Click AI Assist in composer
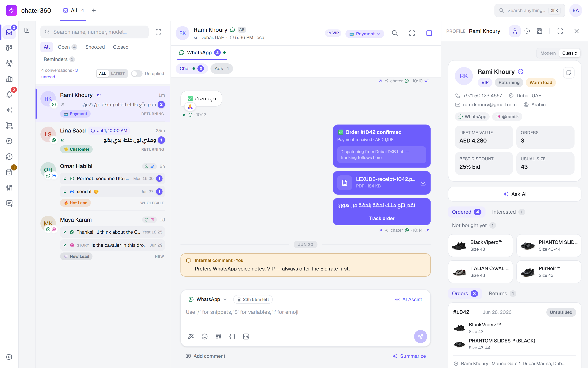 (x=409, y=299)
